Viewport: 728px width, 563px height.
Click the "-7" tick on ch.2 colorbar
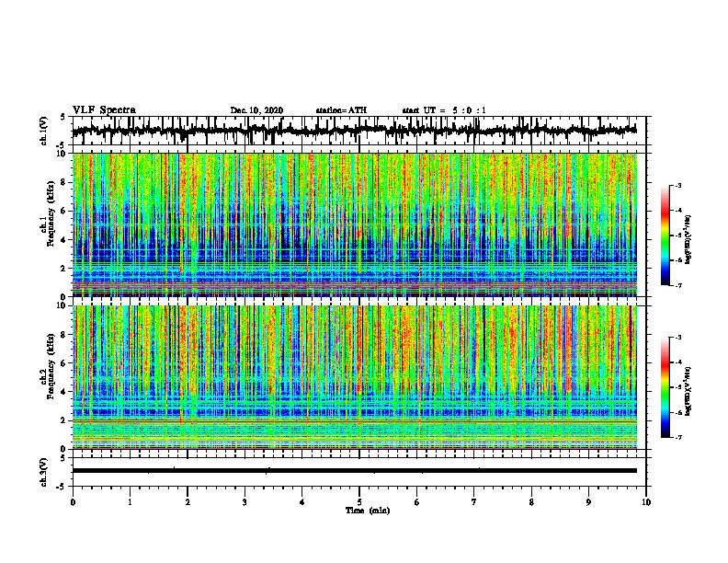(x=677, y=437)
